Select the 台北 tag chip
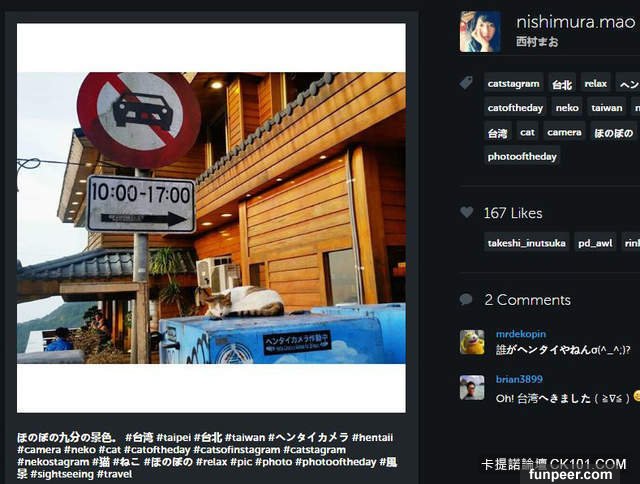This screenshot has height=484, width=640. [x=562, y=84]
